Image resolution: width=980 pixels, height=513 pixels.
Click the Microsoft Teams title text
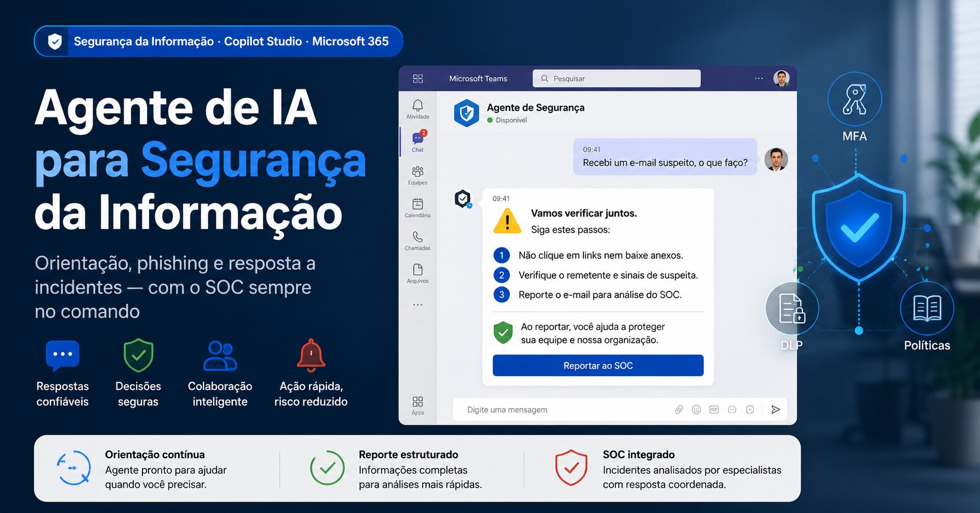[x=478, y=79]
